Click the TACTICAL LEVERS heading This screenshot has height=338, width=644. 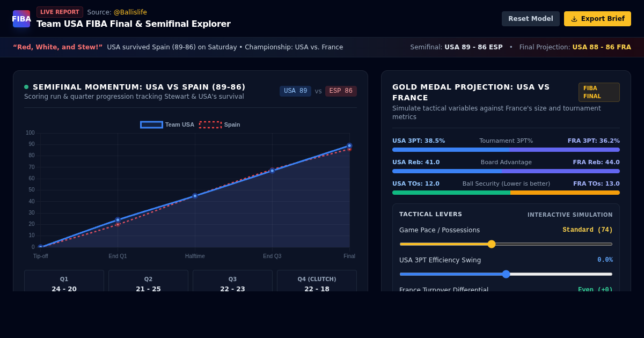click(430, 214)
